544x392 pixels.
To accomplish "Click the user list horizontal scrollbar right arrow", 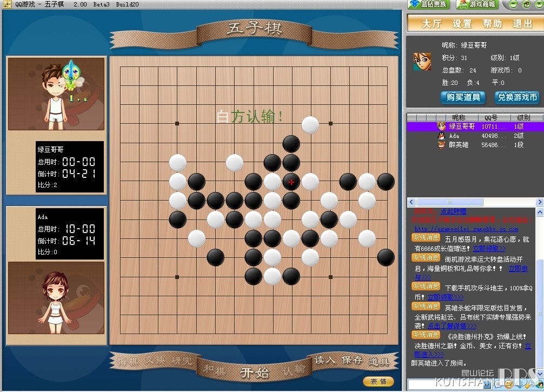I will (x=539, y=202).
